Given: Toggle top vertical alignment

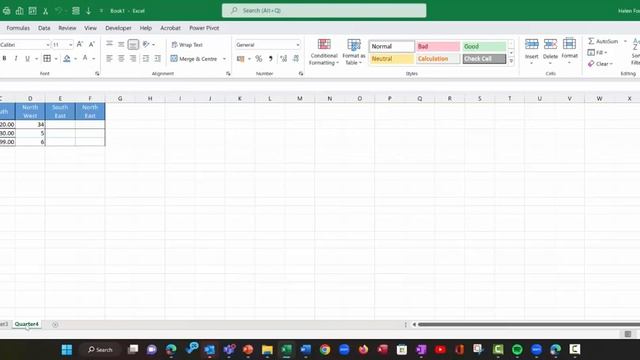Looking at the screenshot, I should pyautogui.click(x=109, y=44).
